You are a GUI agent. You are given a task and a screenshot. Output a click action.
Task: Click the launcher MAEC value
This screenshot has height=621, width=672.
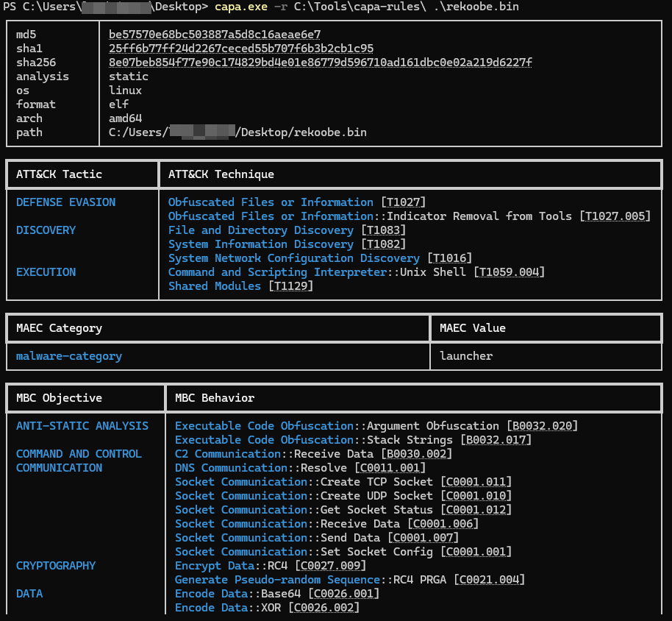point(465,356)
